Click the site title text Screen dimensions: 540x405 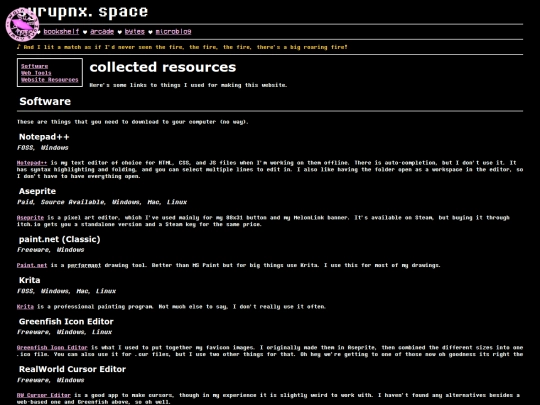tap(83, 12)
